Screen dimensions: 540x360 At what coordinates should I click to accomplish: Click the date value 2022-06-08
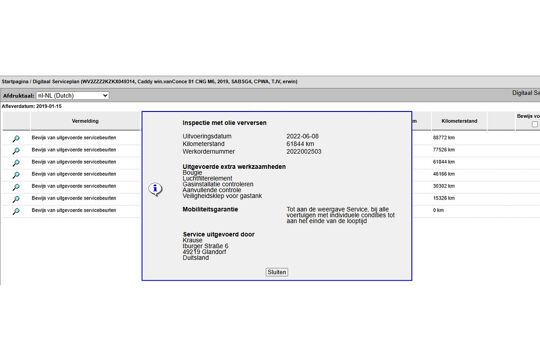click(302, 136)
